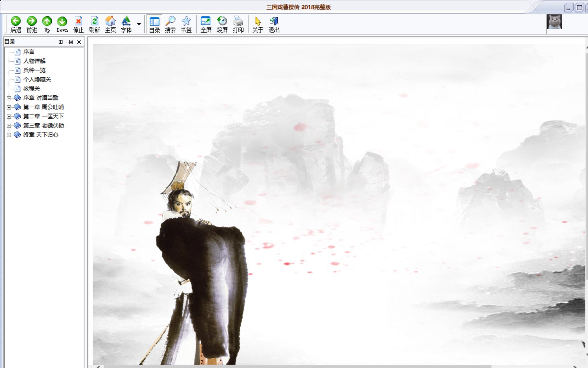Screen dimensions: 588x368
Task: Click the 字体 (Font) icon
Action: pos(126,21)
